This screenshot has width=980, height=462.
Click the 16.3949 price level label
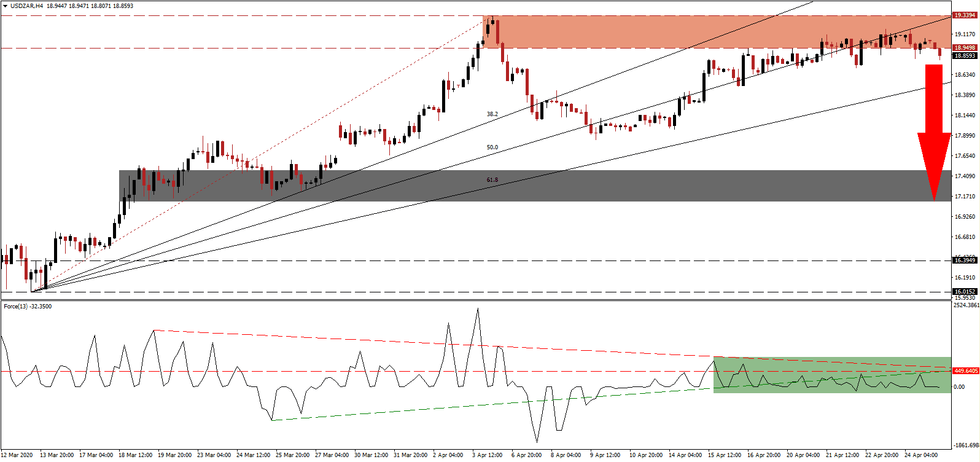coord(965,260)
